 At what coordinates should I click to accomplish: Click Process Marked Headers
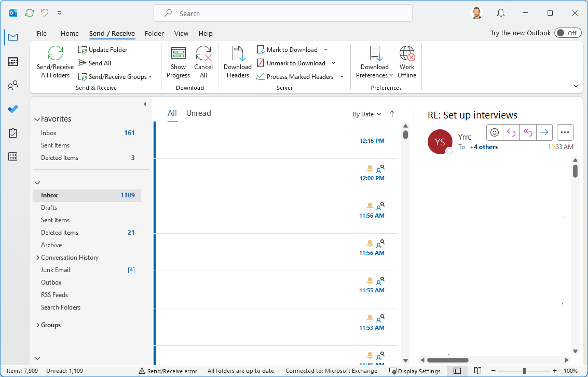[x=295, y=77]
